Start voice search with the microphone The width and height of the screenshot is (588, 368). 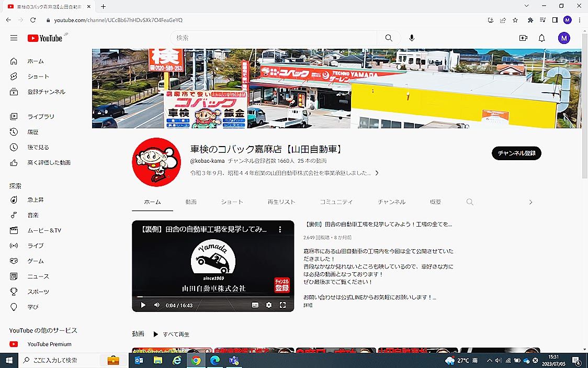click(412, 38)
